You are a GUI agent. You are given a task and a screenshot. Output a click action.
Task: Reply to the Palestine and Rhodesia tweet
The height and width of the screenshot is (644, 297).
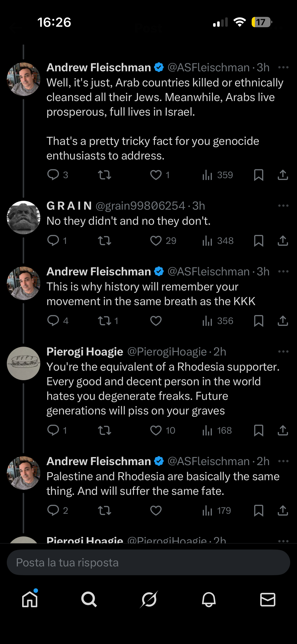click(x=53, y=510)
